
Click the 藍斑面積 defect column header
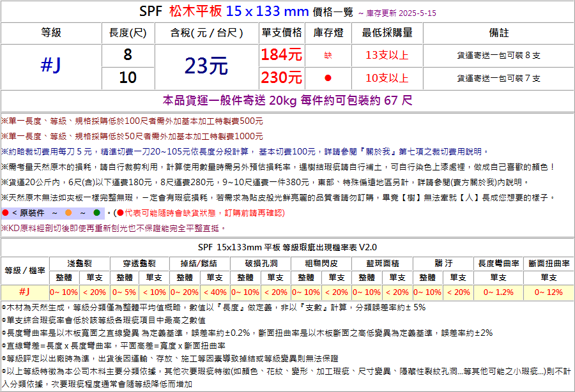tap(382, 263)
